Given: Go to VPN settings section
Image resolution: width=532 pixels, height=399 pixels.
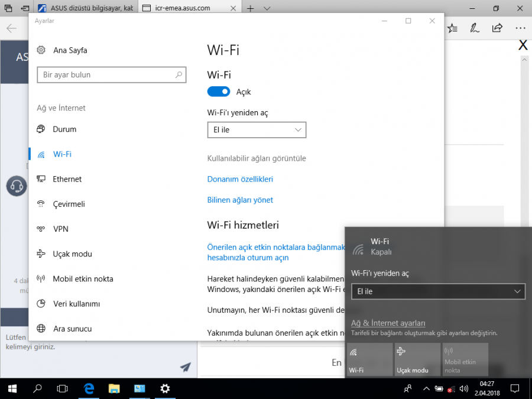Looking at the screenshot, I should (60, 229).
